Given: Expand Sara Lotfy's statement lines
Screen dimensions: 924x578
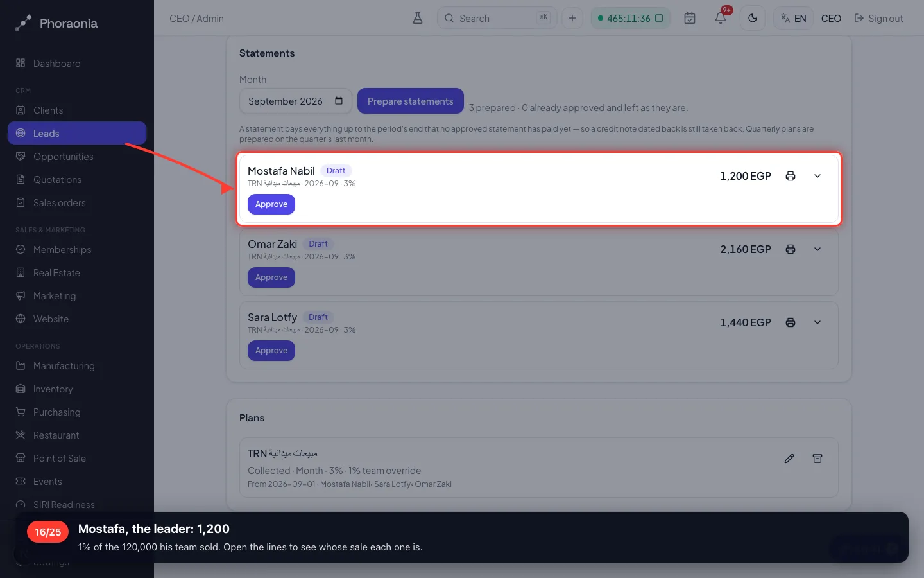Looking at the screenshot, I should coord(817,322).
